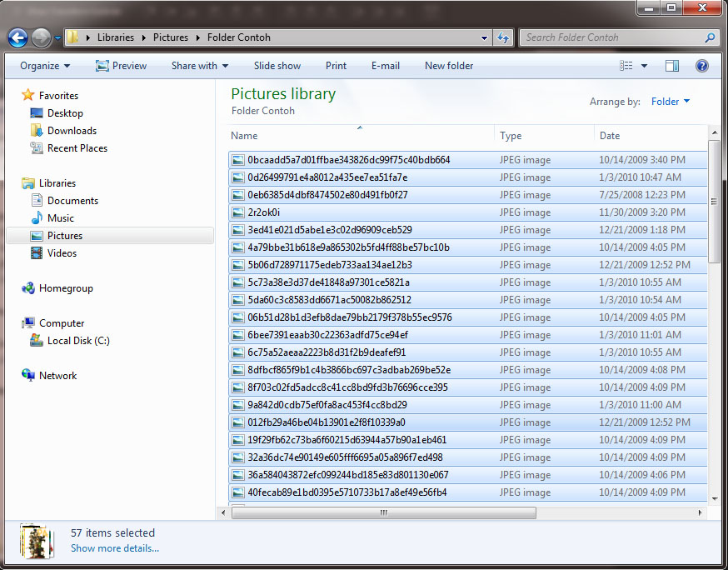Screen dimensions: 728x570
Task: Click the Show more details link
Action: tap(115, 548)
